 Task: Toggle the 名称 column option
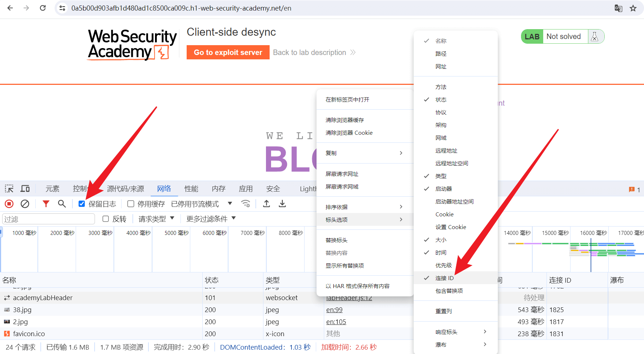456,41
